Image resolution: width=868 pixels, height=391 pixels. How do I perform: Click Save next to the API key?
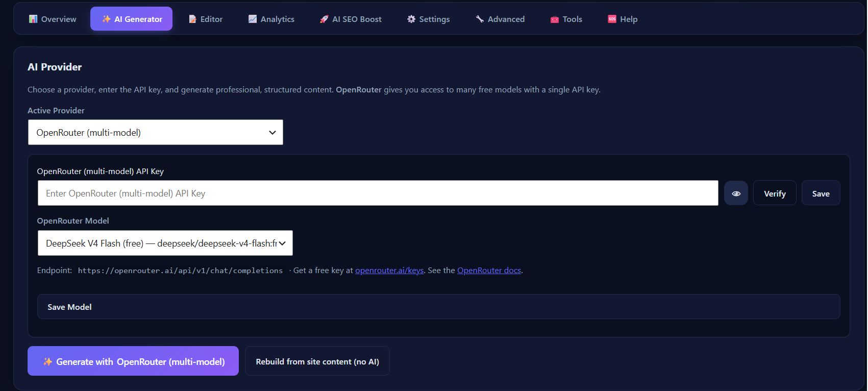tap(821, 193)
